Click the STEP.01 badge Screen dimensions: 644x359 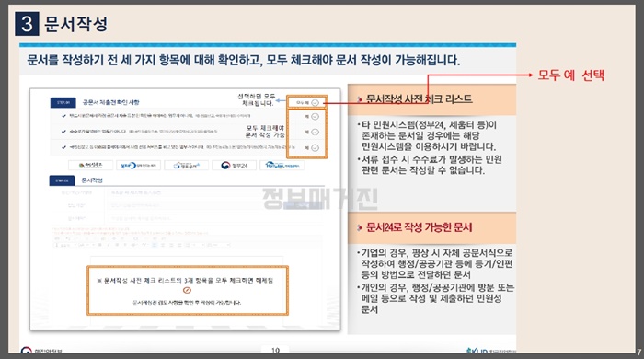[63, 102]
